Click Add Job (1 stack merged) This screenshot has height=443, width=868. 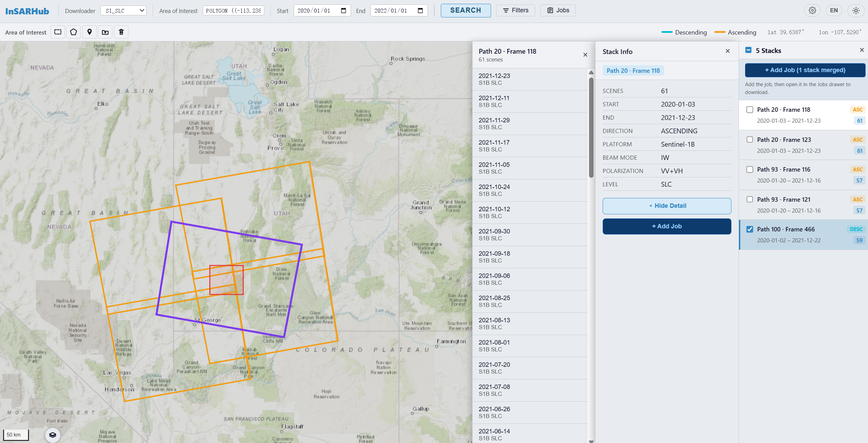(x=805, y=70)
